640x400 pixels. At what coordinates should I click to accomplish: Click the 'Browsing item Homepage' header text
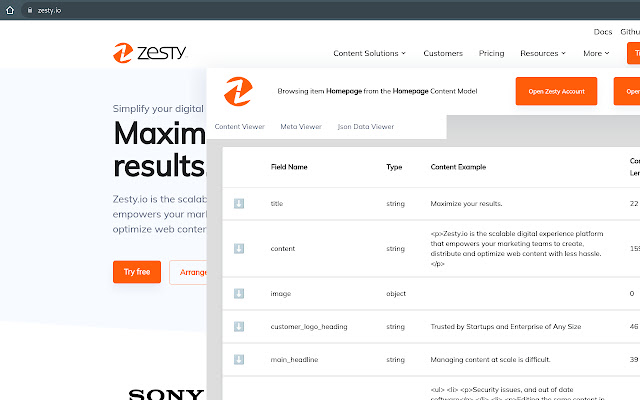[377, 91]
